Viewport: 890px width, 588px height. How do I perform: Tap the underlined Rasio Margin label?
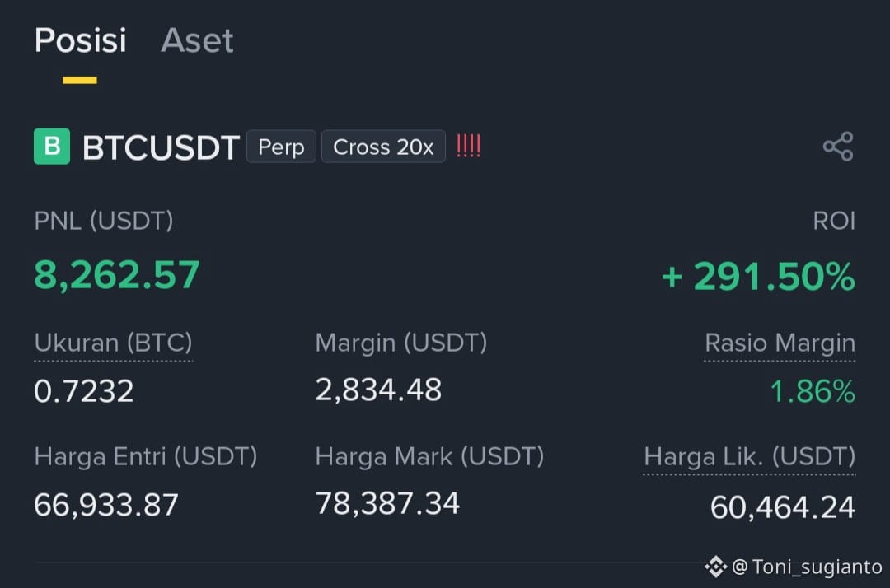pos(780,343)
